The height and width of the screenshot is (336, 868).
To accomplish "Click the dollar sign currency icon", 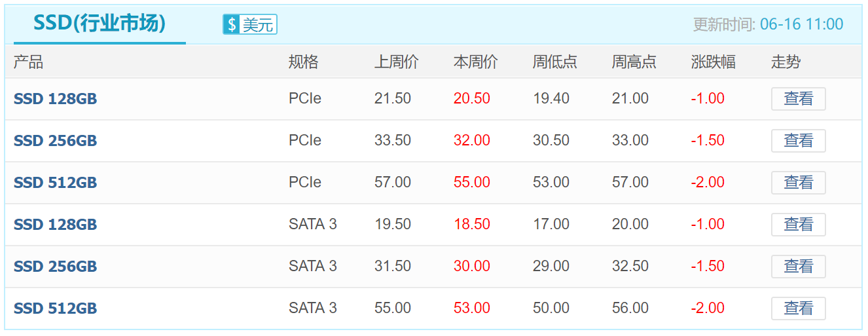I will (x=232, y=25).
